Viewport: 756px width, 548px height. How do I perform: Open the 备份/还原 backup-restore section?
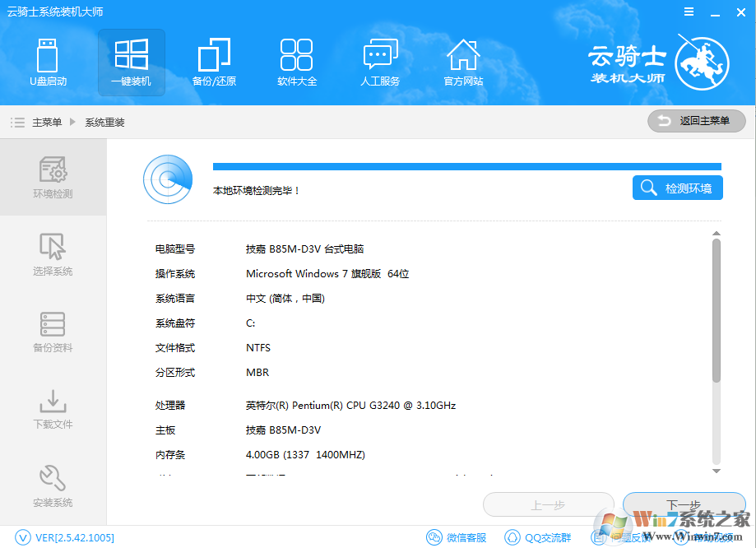tap(213, 62)
